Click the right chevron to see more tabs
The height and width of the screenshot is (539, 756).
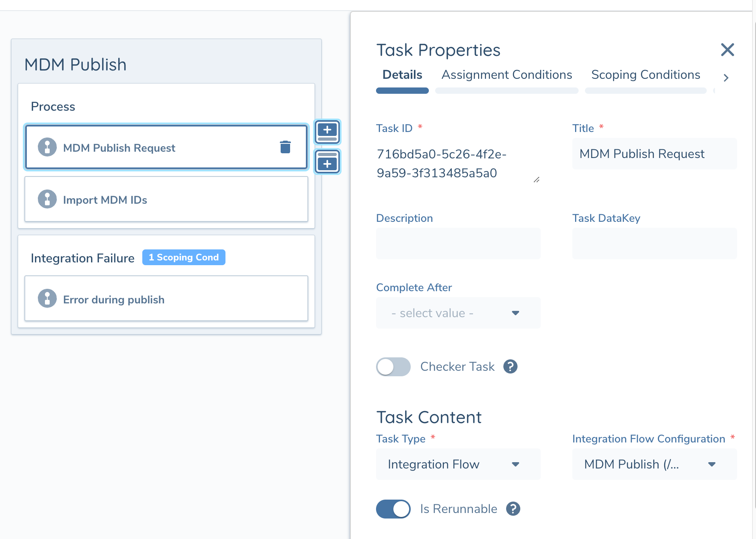coord(726,78)
